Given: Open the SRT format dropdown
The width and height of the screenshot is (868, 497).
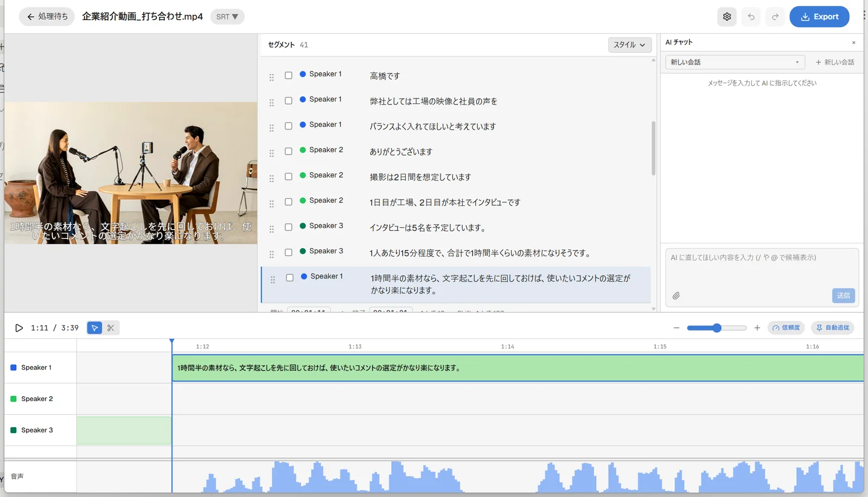Looking at the screenshot, I should [x=227, y=17].
